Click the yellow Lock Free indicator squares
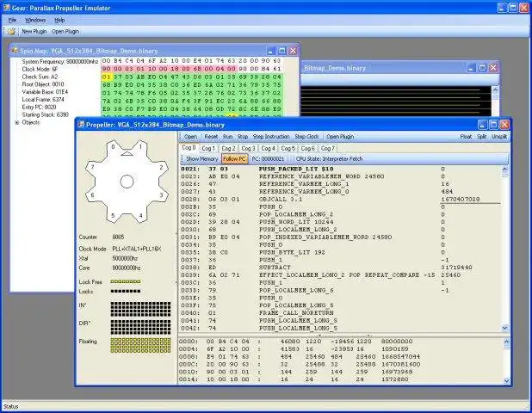The height and width of the screenshot is (413, 532). (126, 281)
